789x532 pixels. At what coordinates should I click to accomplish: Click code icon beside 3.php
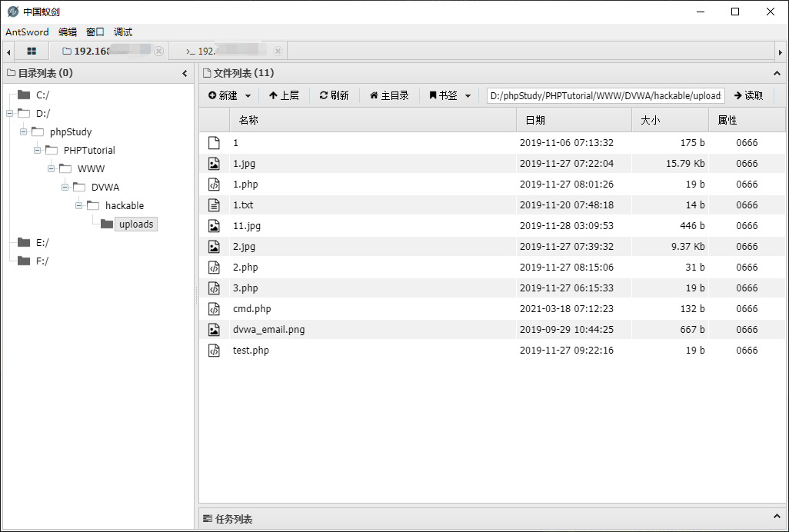[214, 288]
